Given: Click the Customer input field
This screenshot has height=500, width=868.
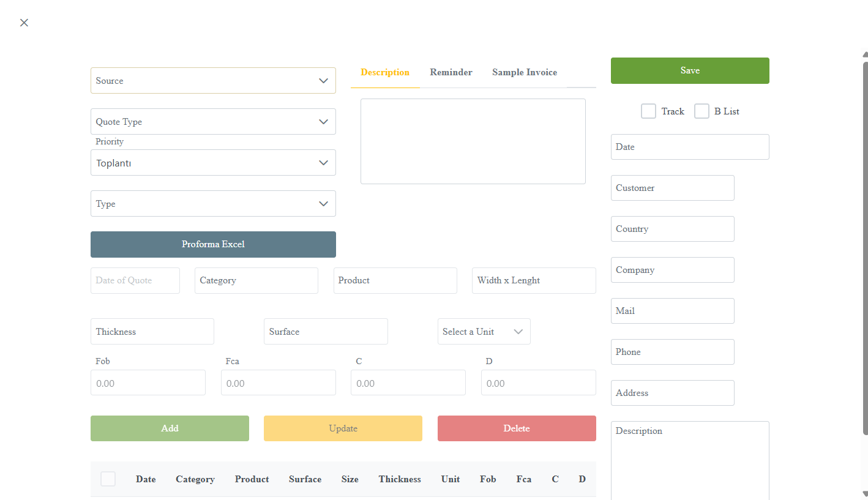Looking at the screenshot, I should (672, 188).
